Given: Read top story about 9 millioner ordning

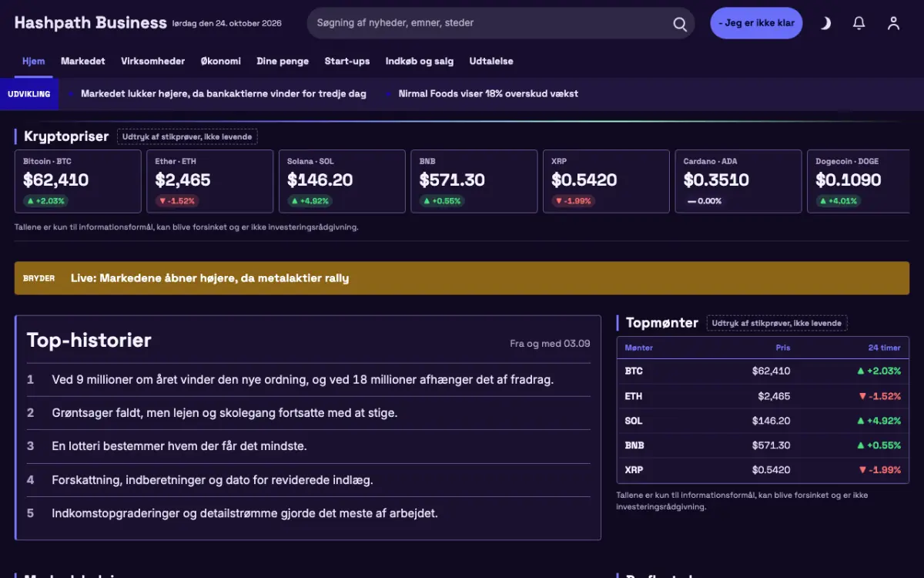Looking at the screenshot, I should pyautogui.click(x=303, y=379).
